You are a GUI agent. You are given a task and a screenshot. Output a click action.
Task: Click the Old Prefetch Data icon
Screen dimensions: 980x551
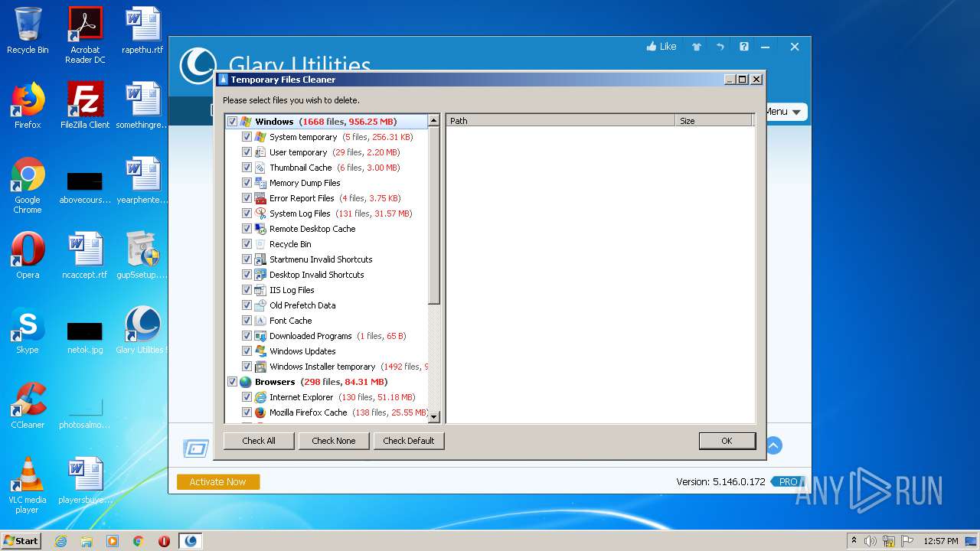pyautogui.click(x=260, y=305)
